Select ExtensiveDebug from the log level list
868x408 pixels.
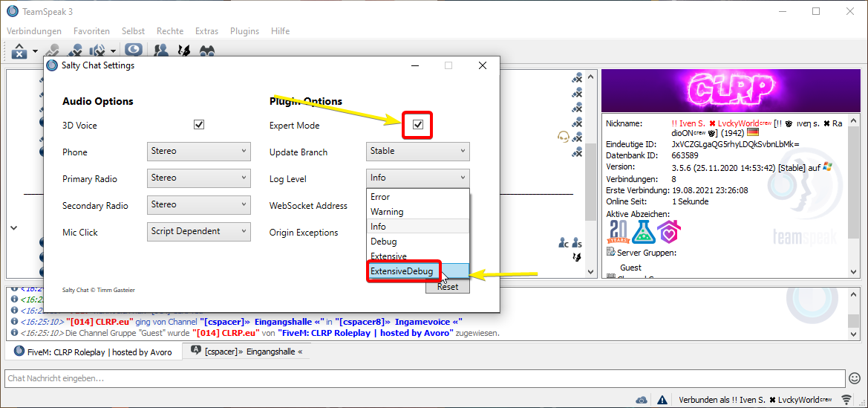click(x=402, y=271)
